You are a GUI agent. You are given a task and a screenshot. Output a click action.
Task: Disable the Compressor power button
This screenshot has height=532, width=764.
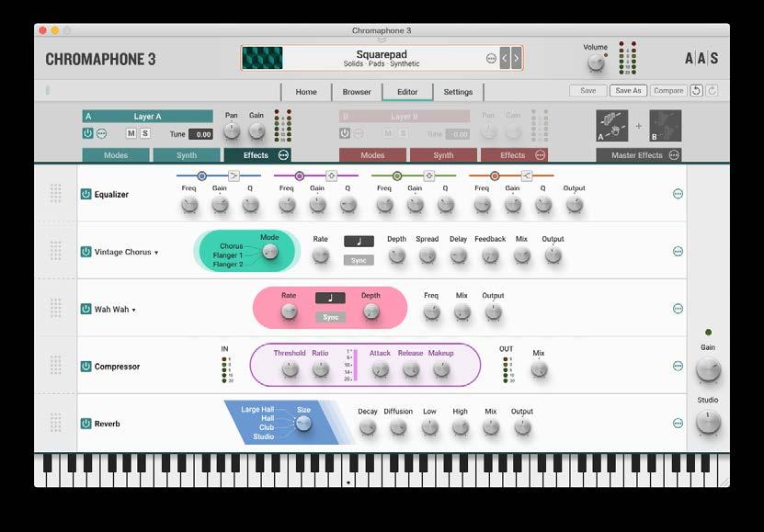tap(86, 366)
